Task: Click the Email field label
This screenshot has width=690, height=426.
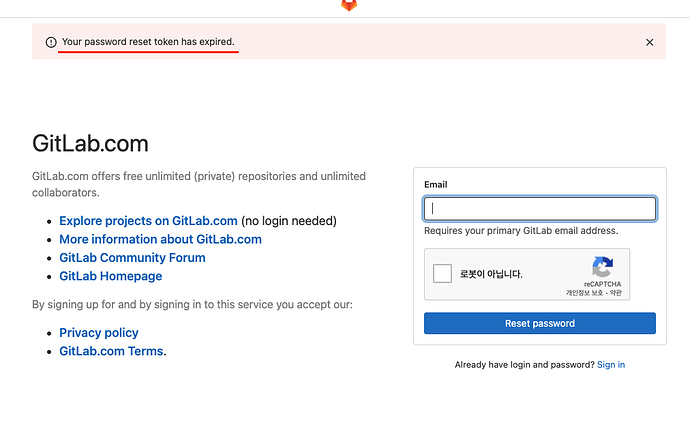Action: click(x=435, y=184)
